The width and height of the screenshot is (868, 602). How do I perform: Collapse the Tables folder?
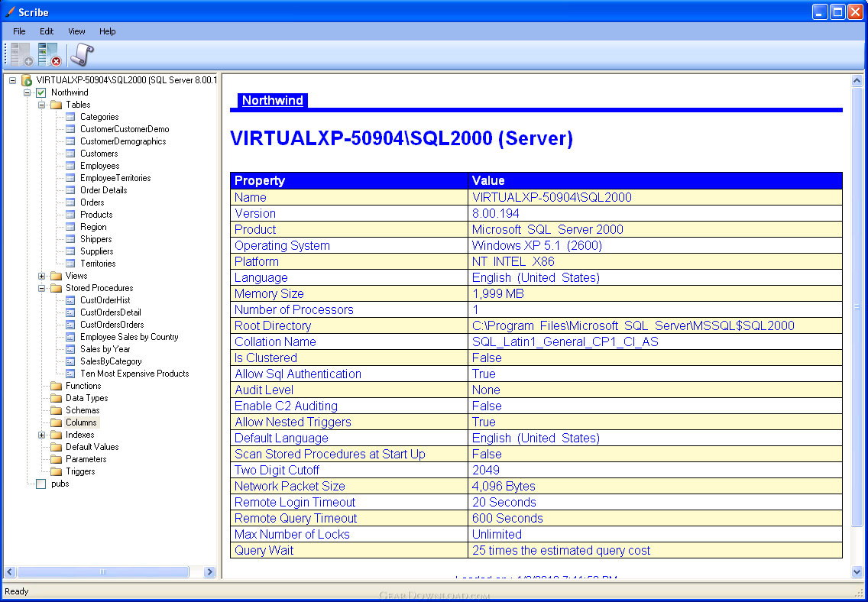tap(41, 105)
